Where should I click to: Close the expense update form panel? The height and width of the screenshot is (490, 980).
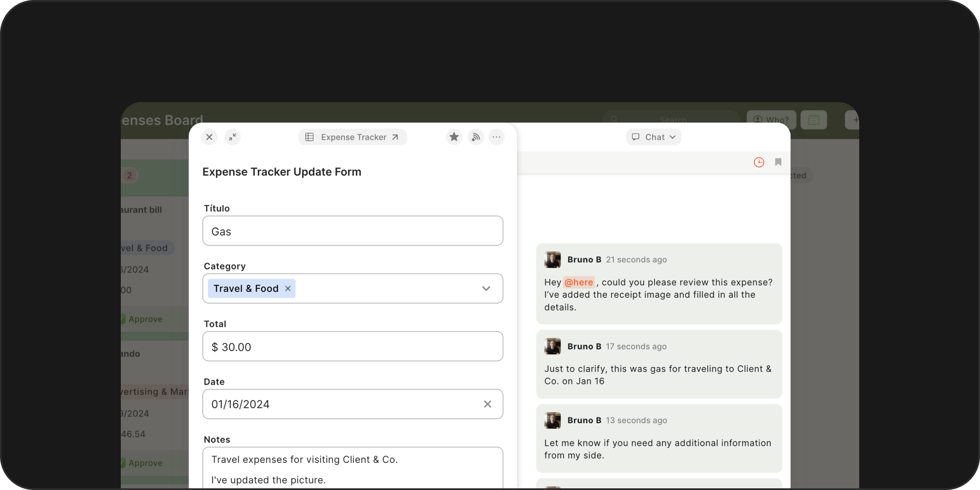(x=209, y=137)
